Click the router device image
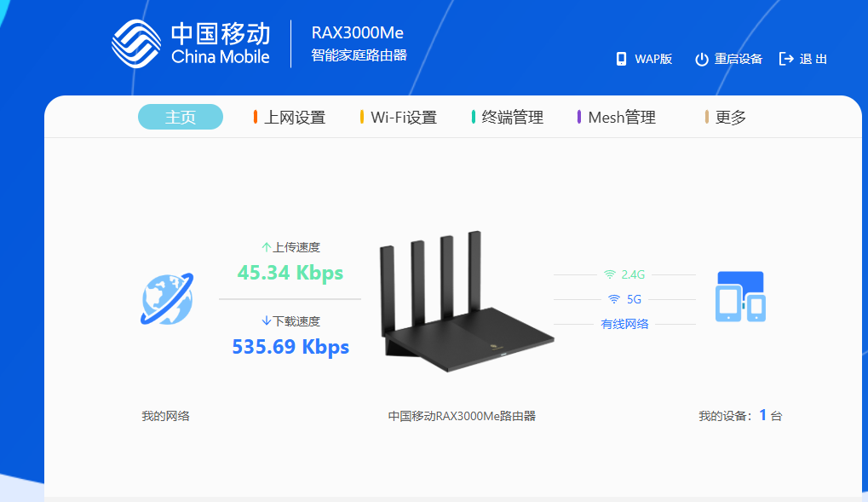This screenshot has height=502, width=868. (466, 302)
